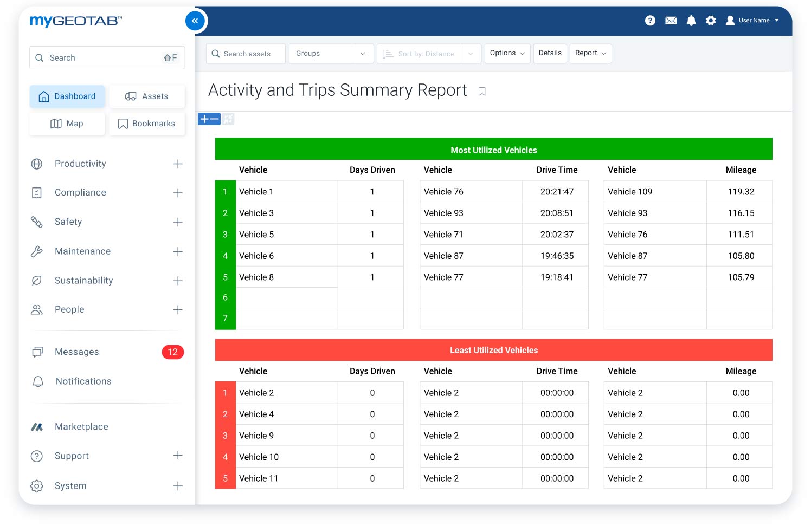Open the mail envelope icon
This screenshot has height=532, width=811.
[x=671, y=21]
